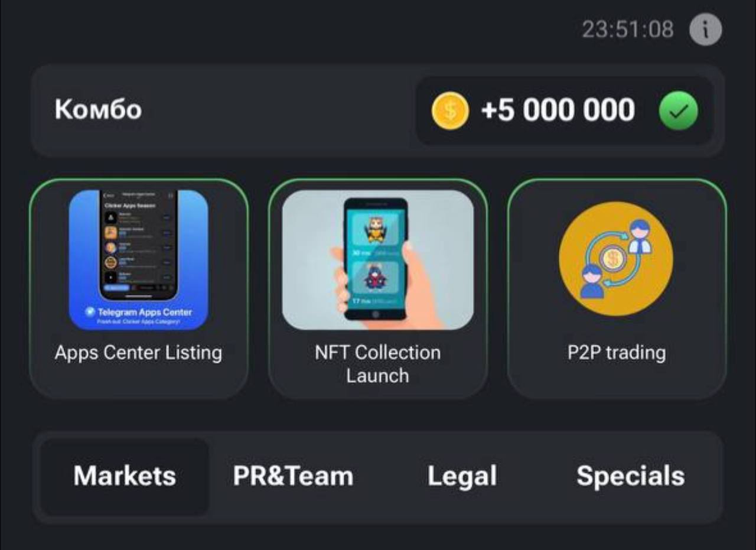Tap the gold dollar coin icon
The width and height of the screenshot is (756, 550).
(x=450, y=110)
